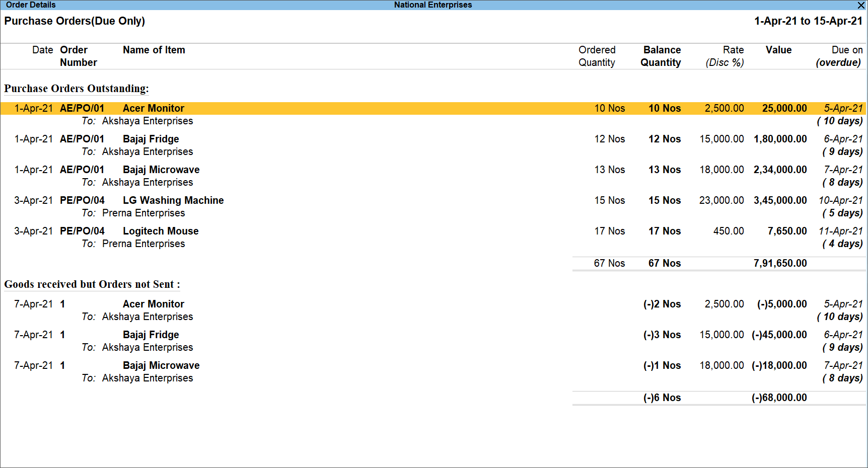Click the rate 450.00

pos(729,231)
